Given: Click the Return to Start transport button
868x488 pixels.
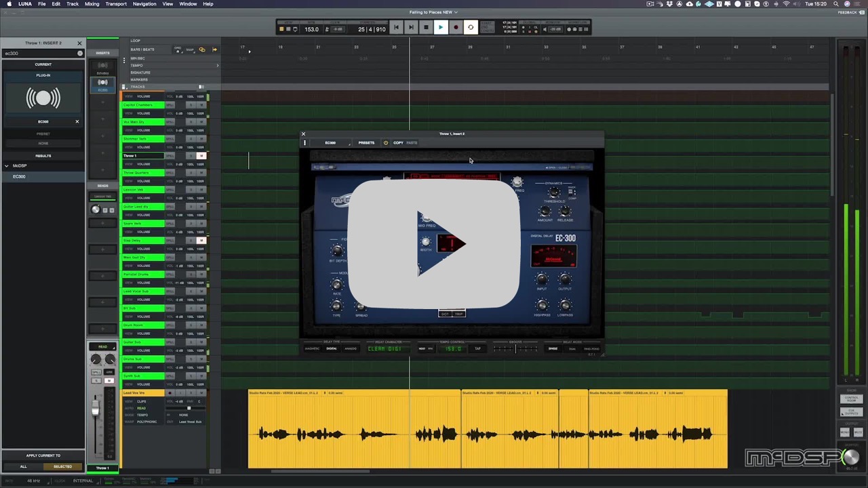Looking at the screenshot, I should pyautogui.click(x=396, y=28).
